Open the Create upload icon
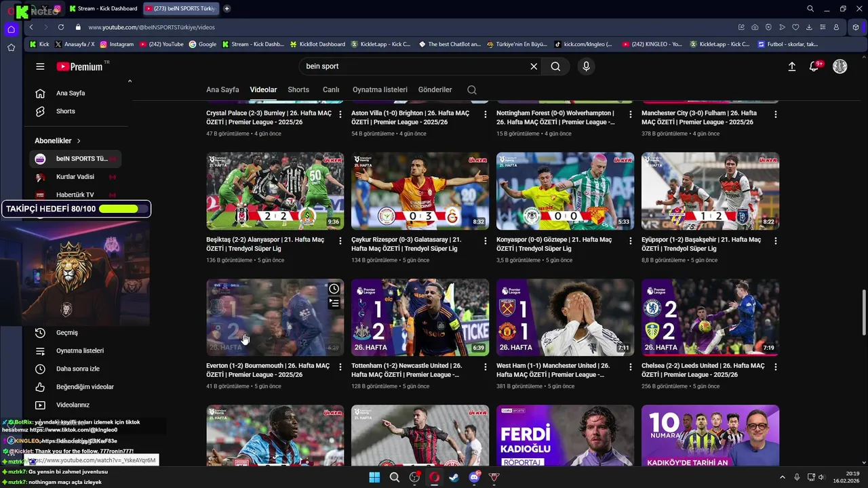Image resolution: width=868 pixels, height=488 pixels. (x=791, y=66)
